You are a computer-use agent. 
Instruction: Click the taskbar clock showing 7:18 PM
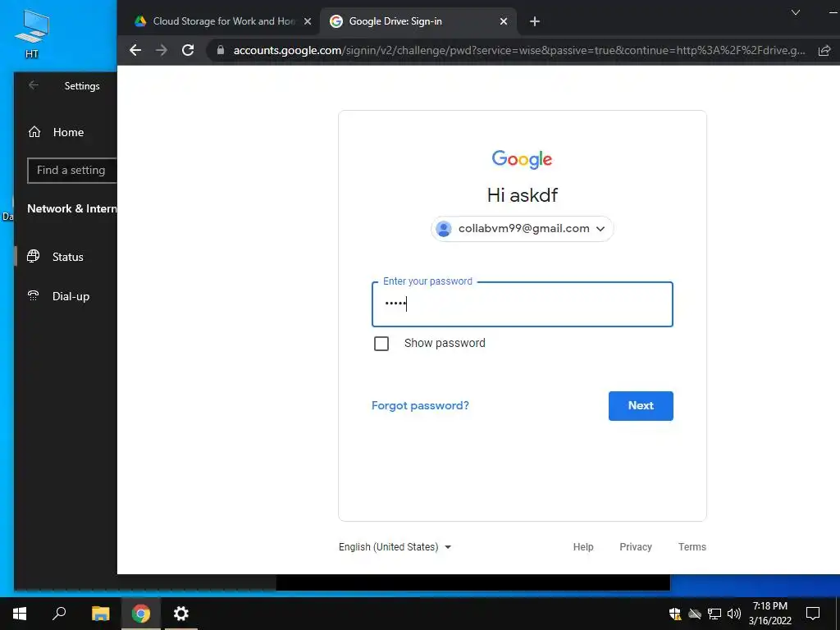(769, 614)
